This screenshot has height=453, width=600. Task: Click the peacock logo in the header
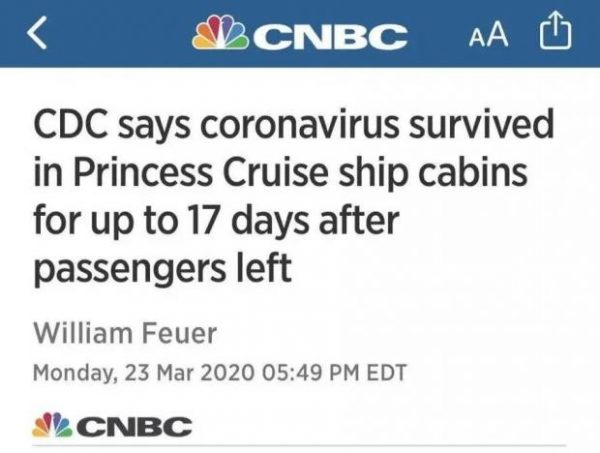pyautogui.click(x=221, y=33)
